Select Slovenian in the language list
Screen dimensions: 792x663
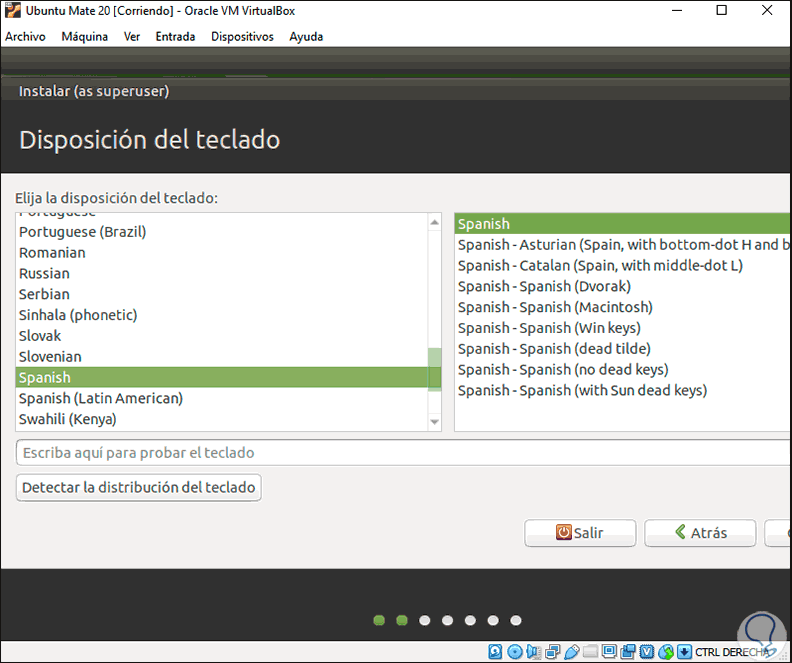point(222,356)
